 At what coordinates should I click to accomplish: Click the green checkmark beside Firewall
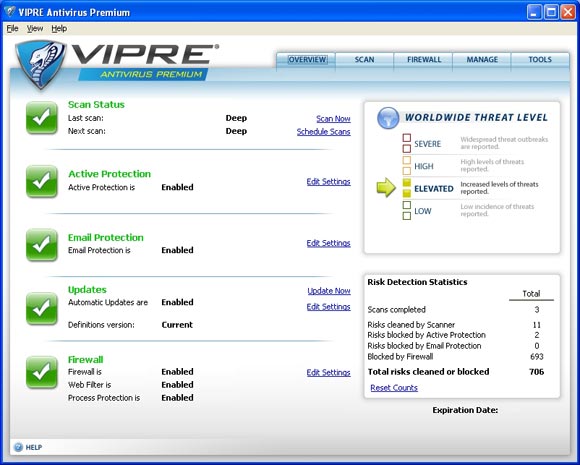(x=42, y=372)
